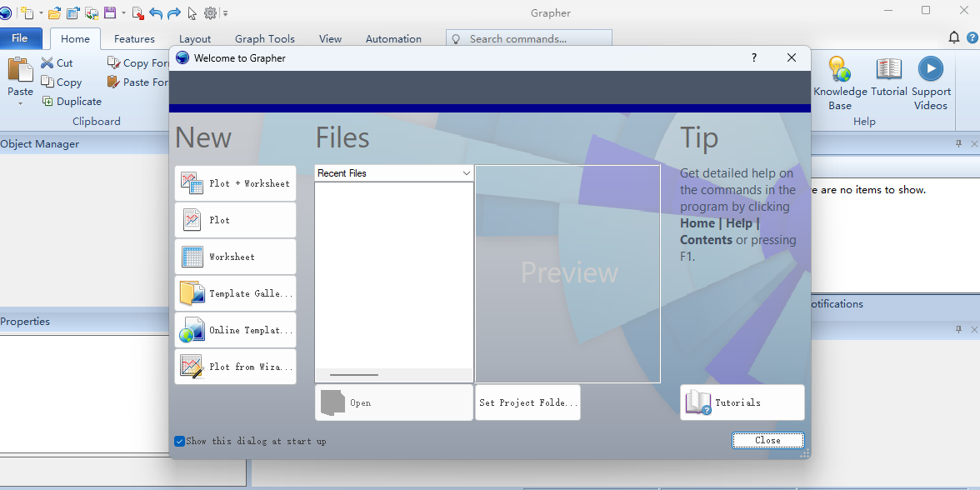Pin the upper right panel with pushpin icon
This screenshot has width=980, height=490.
958,143
